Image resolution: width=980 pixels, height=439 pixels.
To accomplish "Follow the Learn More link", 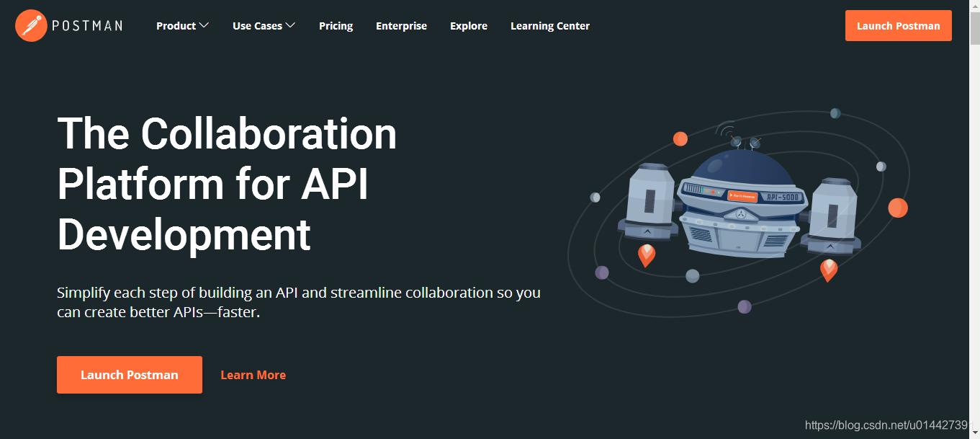I will pos(253,375).
